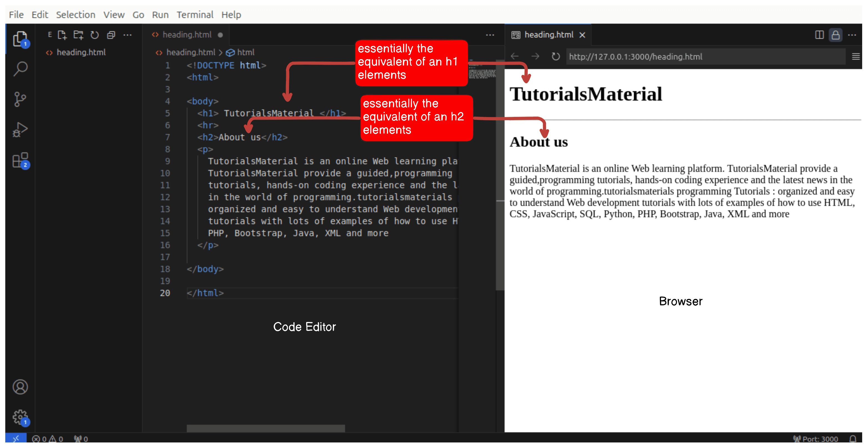Open the Explorer view in activity bar
Screen dimensions: 868x448
[20, 39]
